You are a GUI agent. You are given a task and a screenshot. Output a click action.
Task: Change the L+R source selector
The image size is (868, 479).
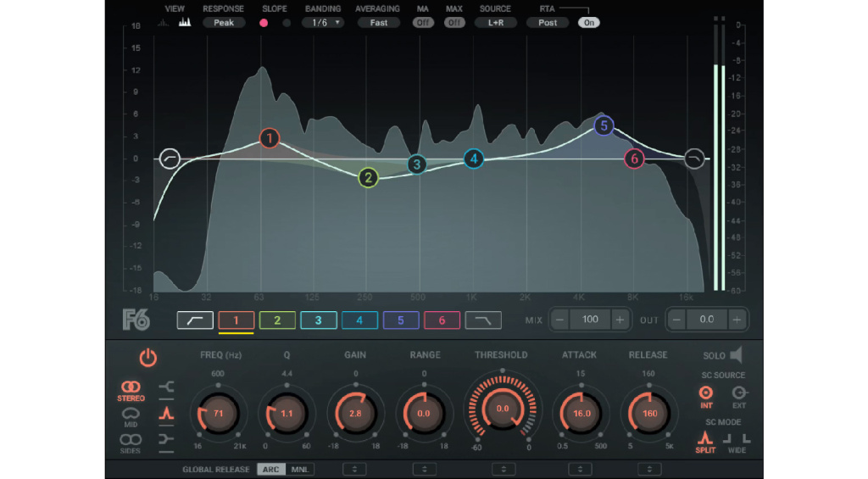[495, 23]
